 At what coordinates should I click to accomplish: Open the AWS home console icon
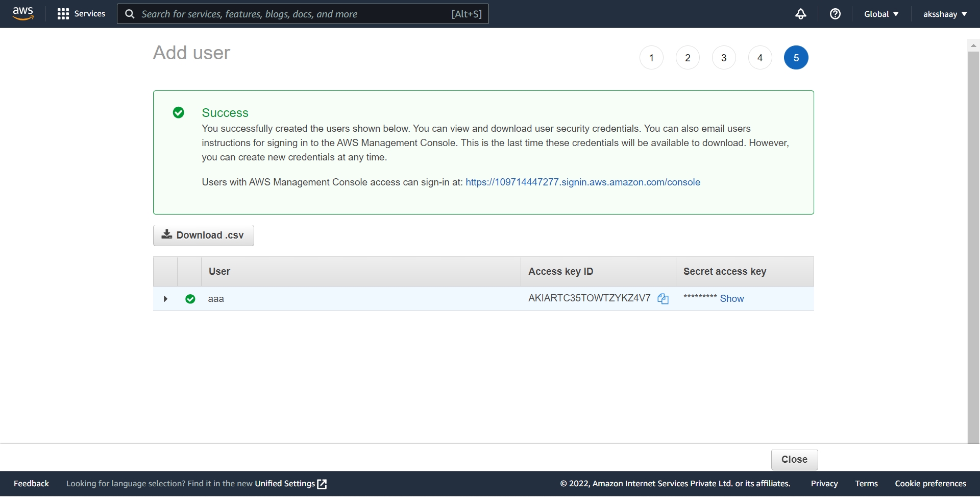click(22, 13)
